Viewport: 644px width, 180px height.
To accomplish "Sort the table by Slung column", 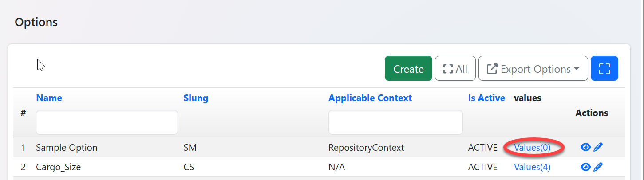I will (195, 98).
